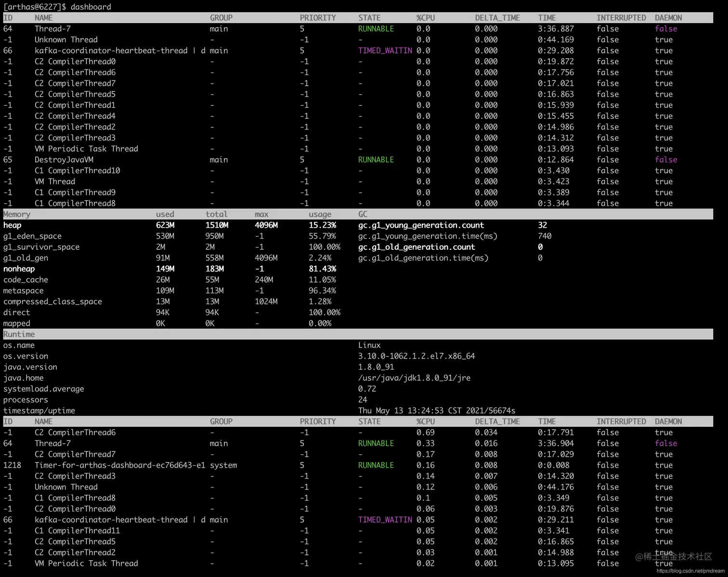Select the Thread-7 time value '3:36.904'
This screenshot has width=728, height=577.
click(556, 444)
